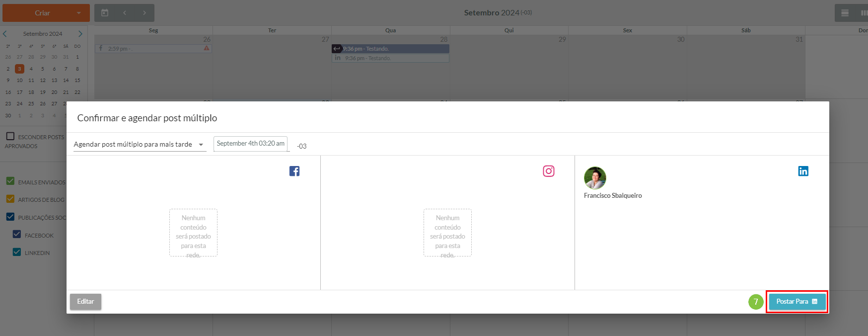Show next month in mini calendar
The width and height of the screenshot is (868, 336).
80,34
